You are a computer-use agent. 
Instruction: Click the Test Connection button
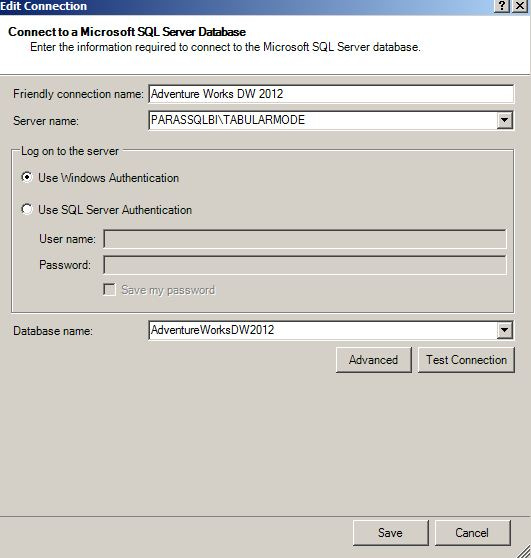(x=466, y=360)
